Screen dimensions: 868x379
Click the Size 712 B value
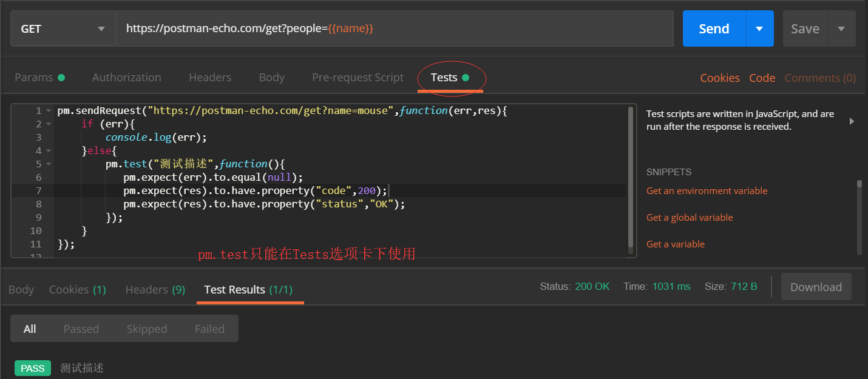tap(744, 286)
